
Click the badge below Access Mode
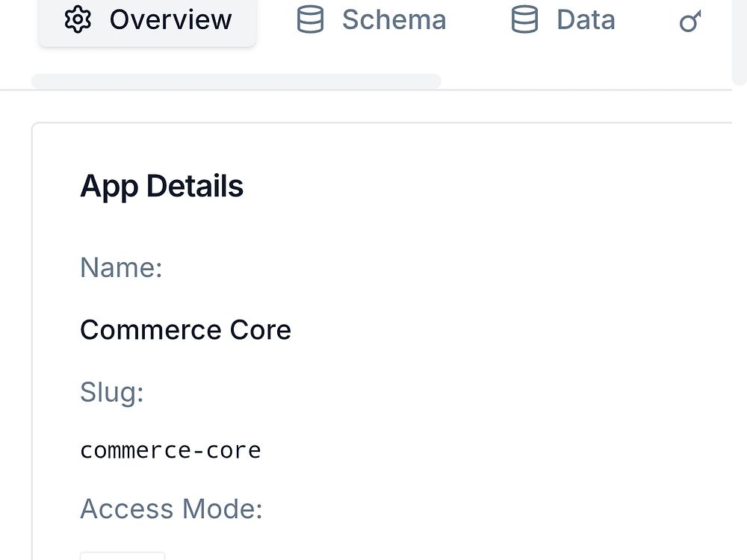pos(123,556)
